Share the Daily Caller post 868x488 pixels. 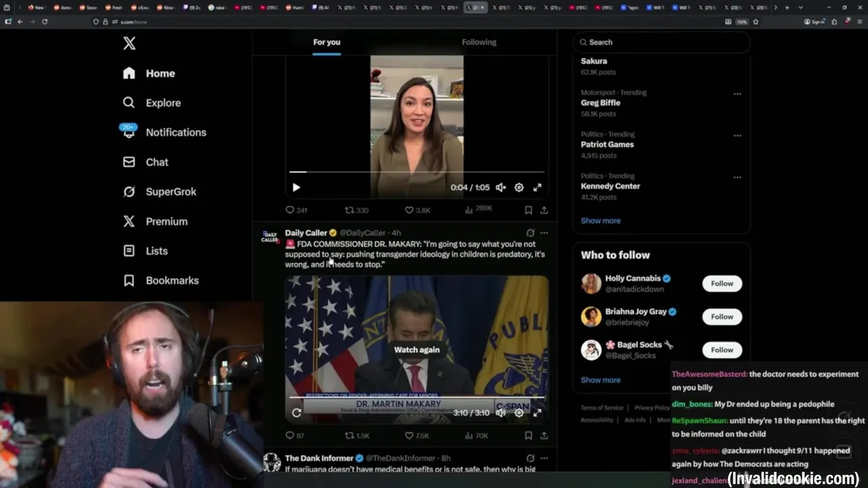544,436
